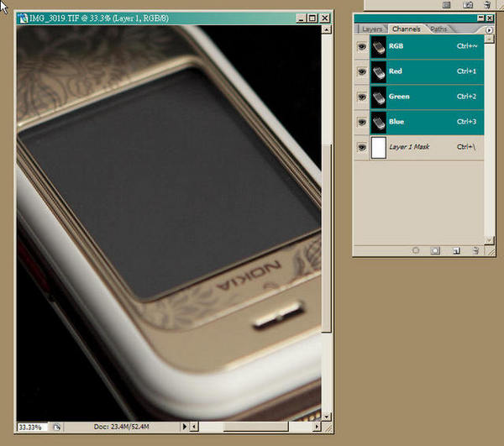Toggle visibility of the RGB channel
The height and width of the screenshot is (446, 504).
click(x=362, y=46)
